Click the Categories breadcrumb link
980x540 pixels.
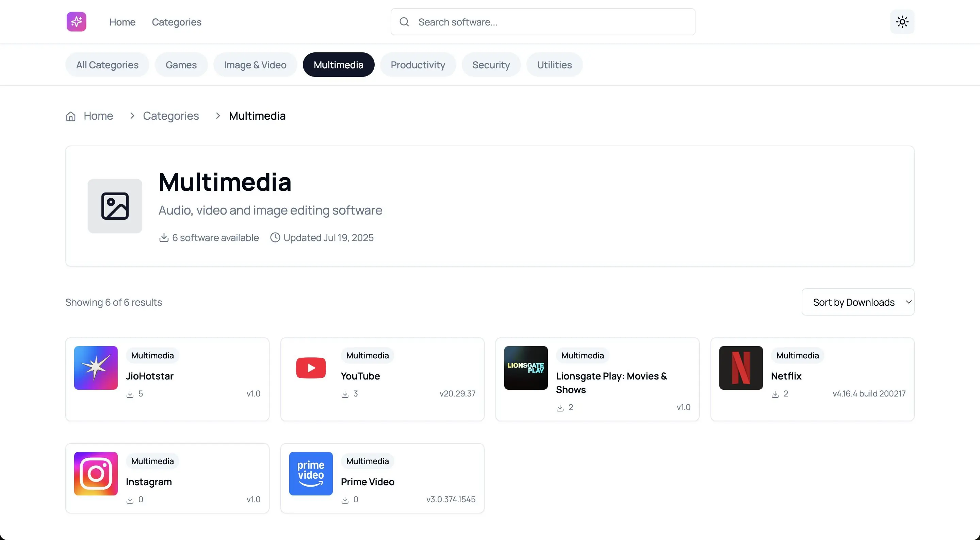click(x=171, y=116)
